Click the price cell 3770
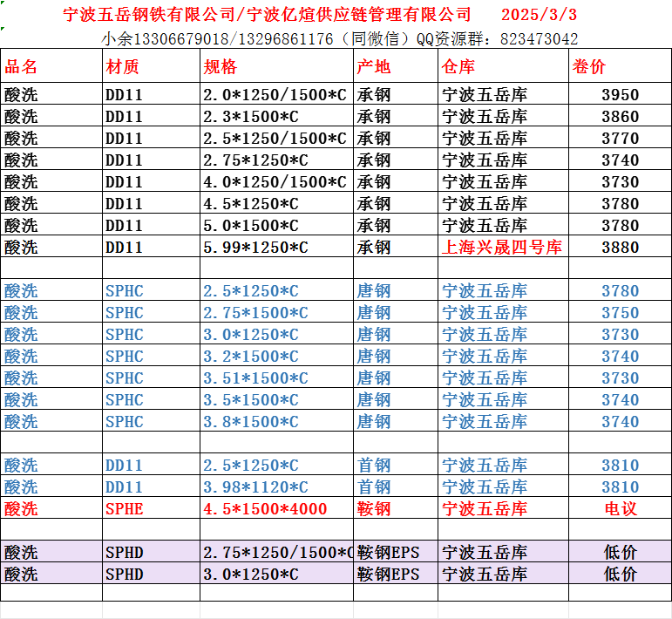The image size is (672, 619). coord(621,138)
